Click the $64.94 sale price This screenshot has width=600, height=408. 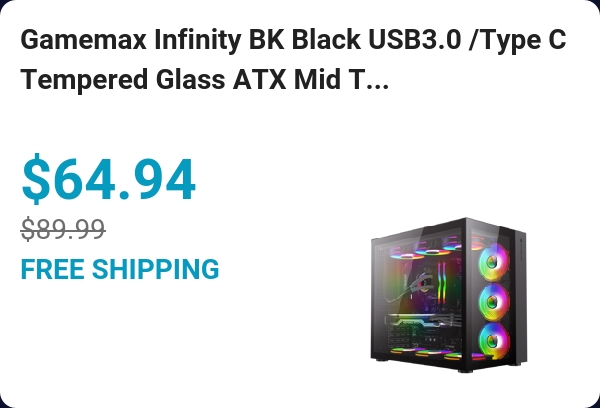(108, 180)
